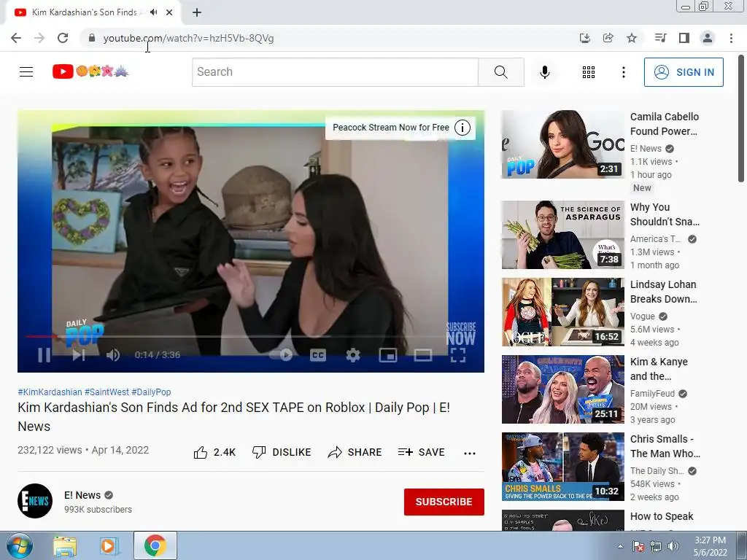The height and width of the screenshot is (560, 747).
Task: Open Kim & Kanye FamilyFeud thumbnail
Action: click(562, 389)
